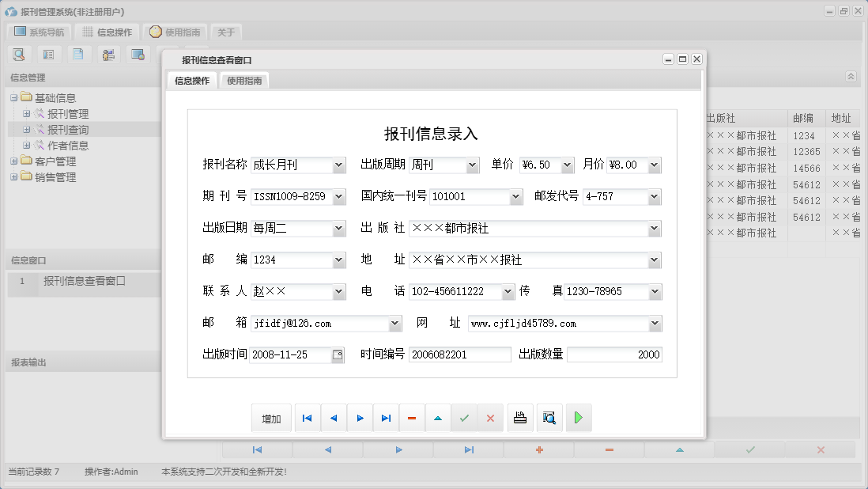868x489 pixels.
Task: Click the red delete record icon
Action: tap(412, 418)
